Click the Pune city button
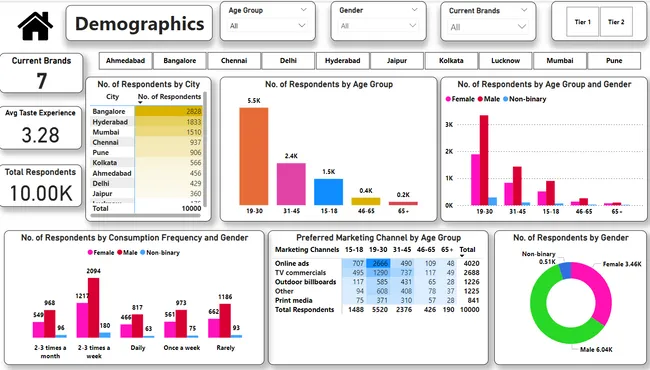 click(614, 61)
